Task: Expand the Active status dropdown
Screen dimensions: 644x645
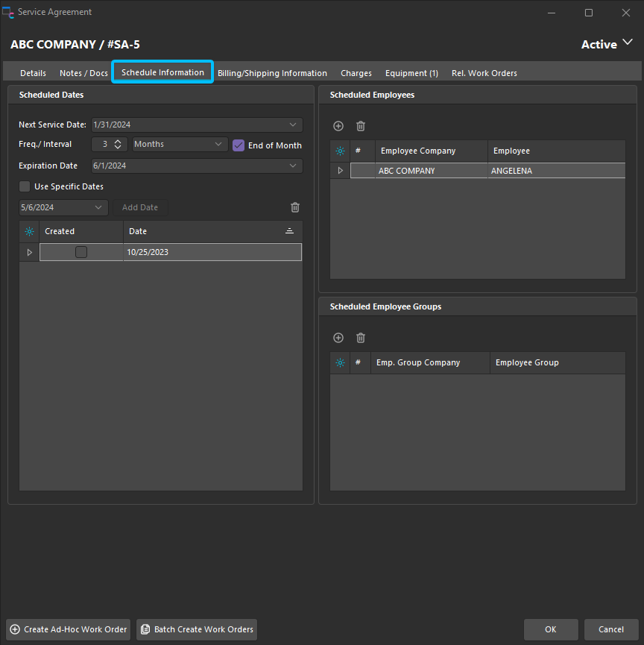Action: [x=628, y=44]
